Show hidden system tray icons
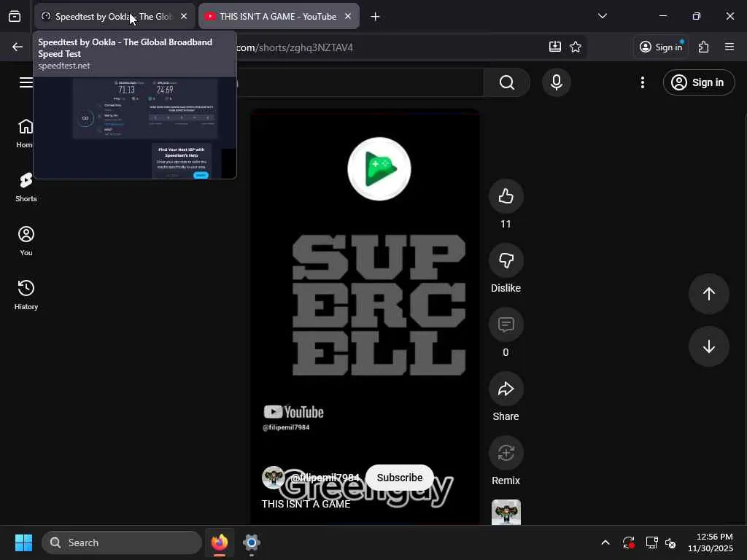The width and height of the screenshot is (747, 560). pos(605,542)
